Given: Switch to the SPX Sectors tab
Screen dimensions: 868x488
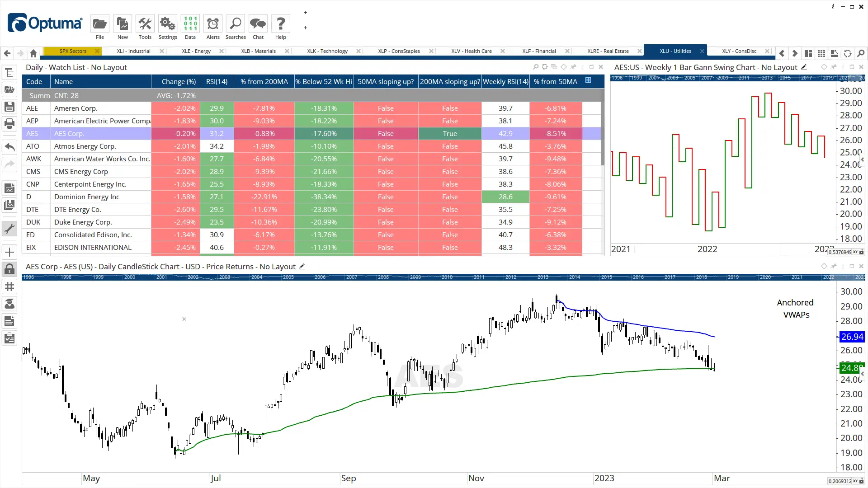Looking at the screenshot, I should pos(73,51).
